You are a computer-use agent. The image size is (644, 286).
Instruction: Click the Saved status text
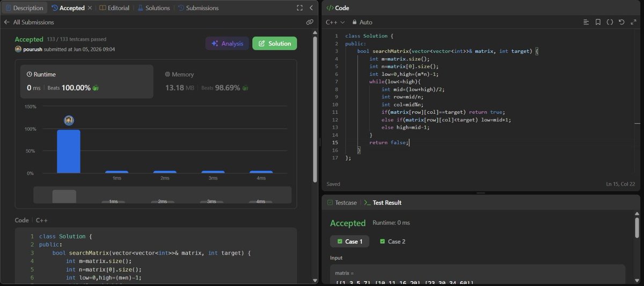[x=333, y=184]
